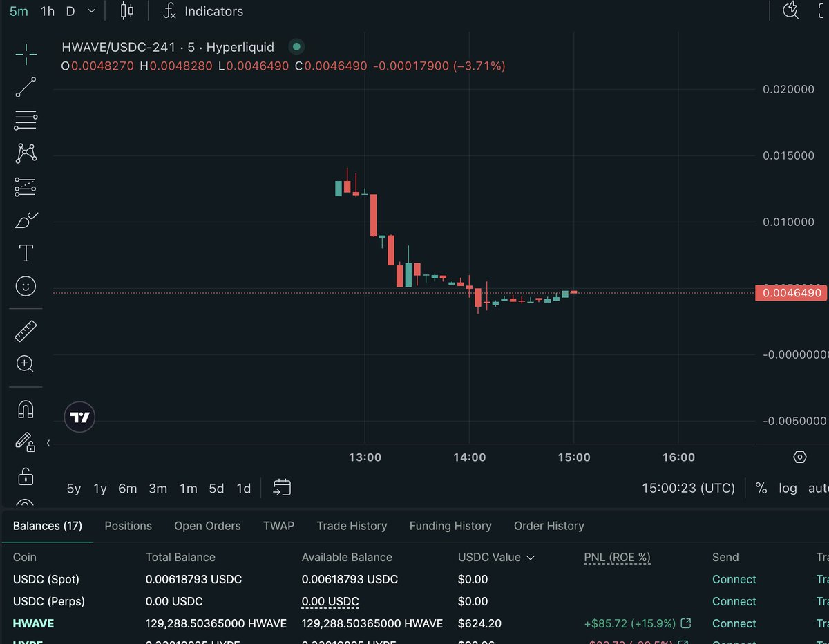Switch to 5m timeframe
The image size is (829, 644).
click(x=19, y=11)
